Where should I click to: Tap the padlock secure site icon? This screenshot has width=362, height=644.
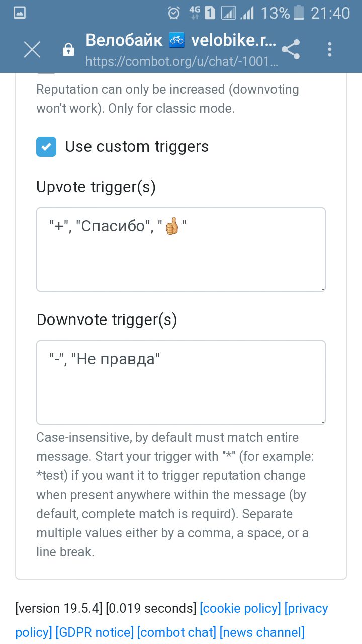[x=68, y=50]
